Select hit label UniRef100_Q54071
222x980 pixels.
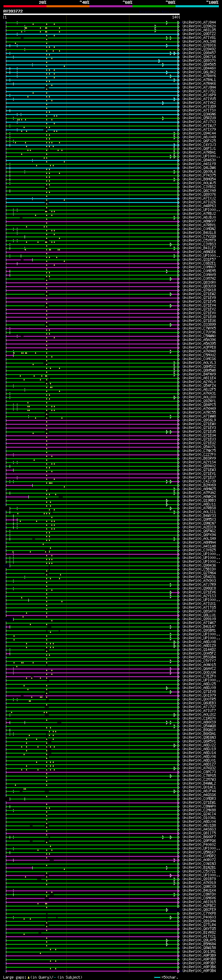pos(199,447)
